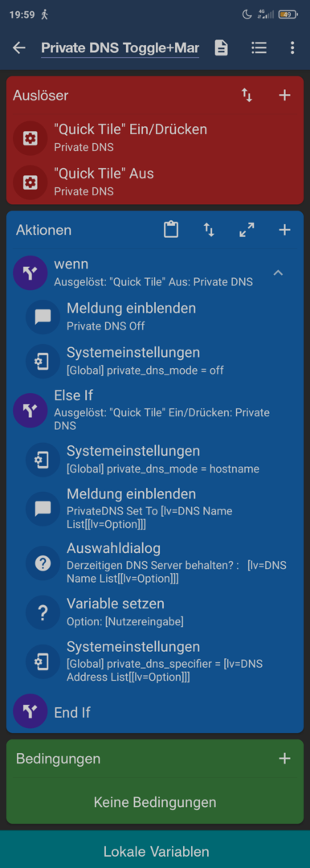Select the Variable setzen action
The height and width of the screenshot is (868, 310).
click(x=155, y=612)
